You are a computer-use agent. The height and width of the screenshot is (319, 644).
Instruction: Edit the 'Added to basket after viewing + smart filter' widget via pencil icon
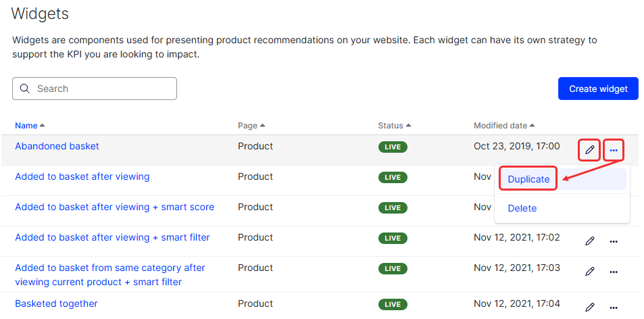[x=589, y=241]
